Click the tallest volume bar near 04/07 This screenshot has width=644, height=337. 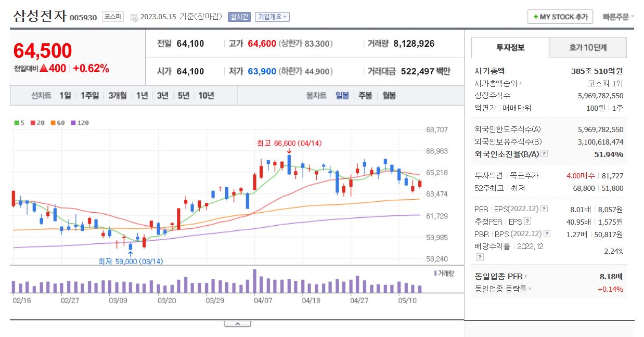tap(255, 281)
